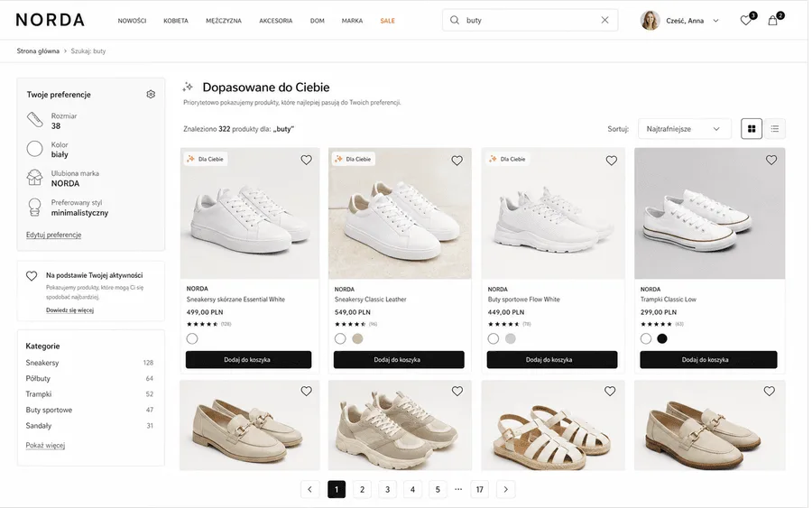Open the wishlist heart in header
The height and width of the screenshot is (508, 812).
pos(746,21)
